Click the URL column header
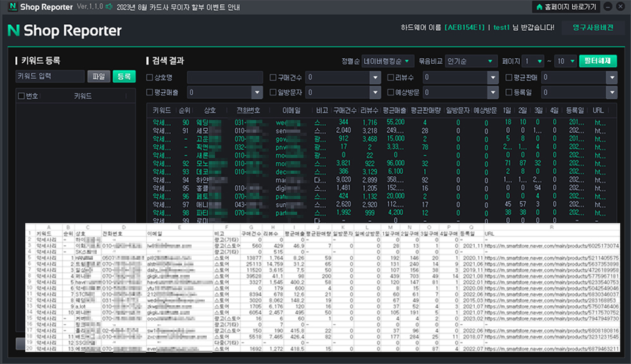 (598, 110)
